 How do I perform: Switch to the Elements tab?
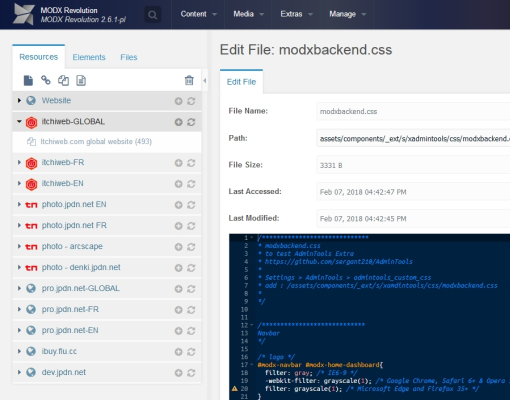point(89,57)
